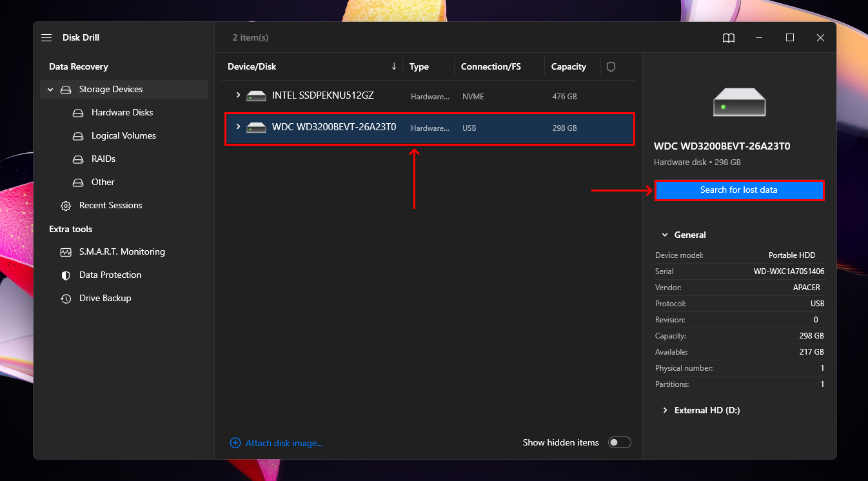
Task: Expand the External HD (D:) section
Action: point(665,410)
